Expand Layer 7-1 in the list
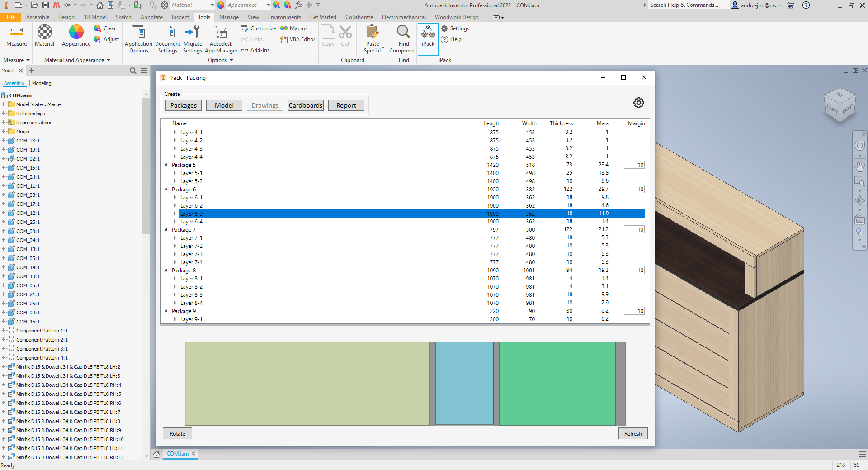 tap(175, 238)
